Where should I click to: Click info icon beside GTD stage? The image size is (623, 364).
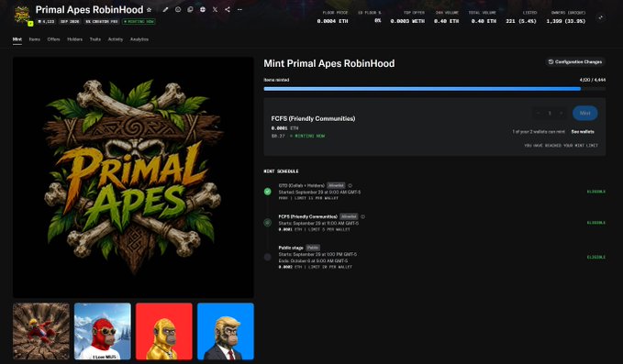click(350, 185)
